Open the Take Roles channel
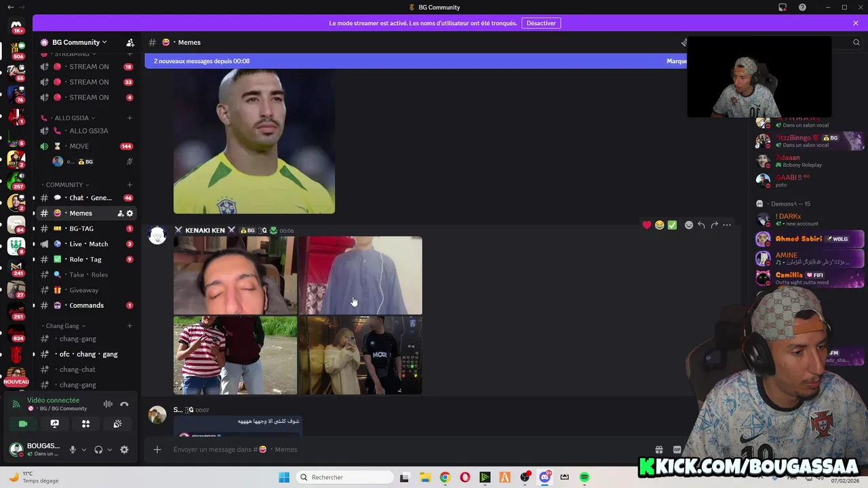The width and height of the screenshot is (868, 488). (86, 274)
